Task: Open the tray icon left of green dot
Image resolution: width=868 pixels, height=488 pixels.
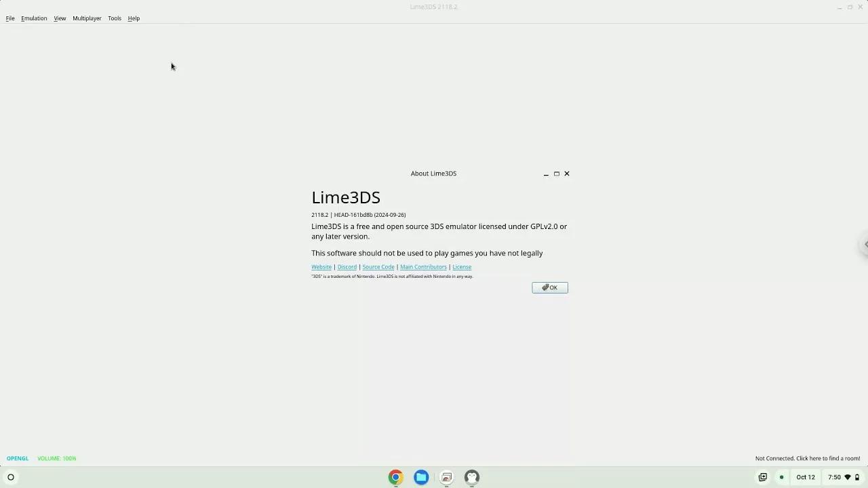Action: pos(763,477)
